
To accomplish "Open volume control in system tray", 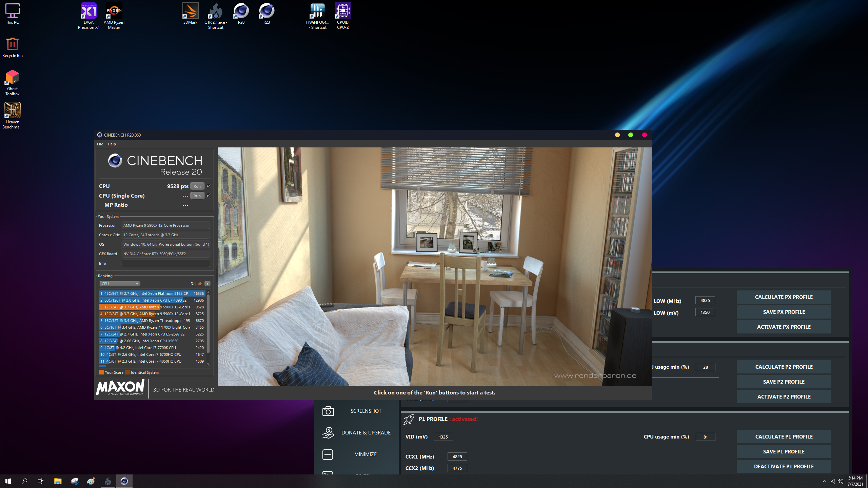I will 841,481.
